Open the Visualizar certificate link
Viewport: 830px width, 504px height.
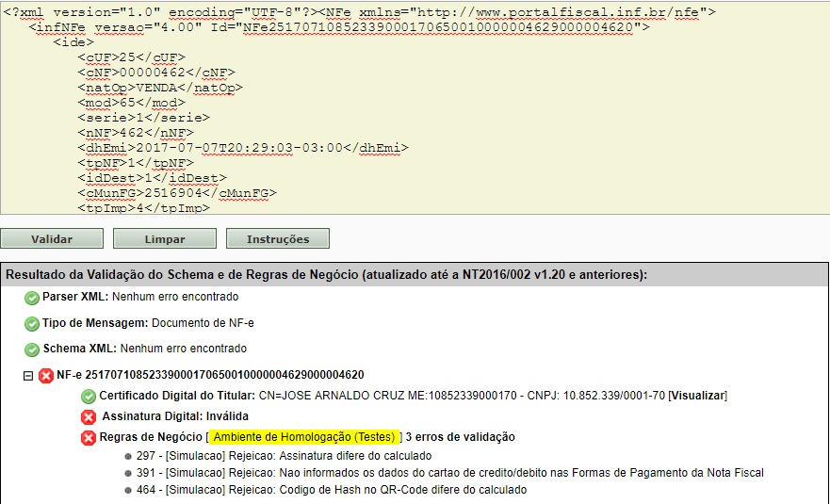point(698,396)
